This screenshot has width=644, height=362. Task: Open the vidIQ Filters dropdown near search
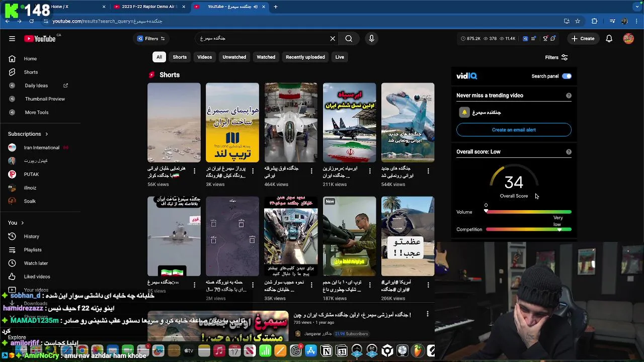click(151, 39)
